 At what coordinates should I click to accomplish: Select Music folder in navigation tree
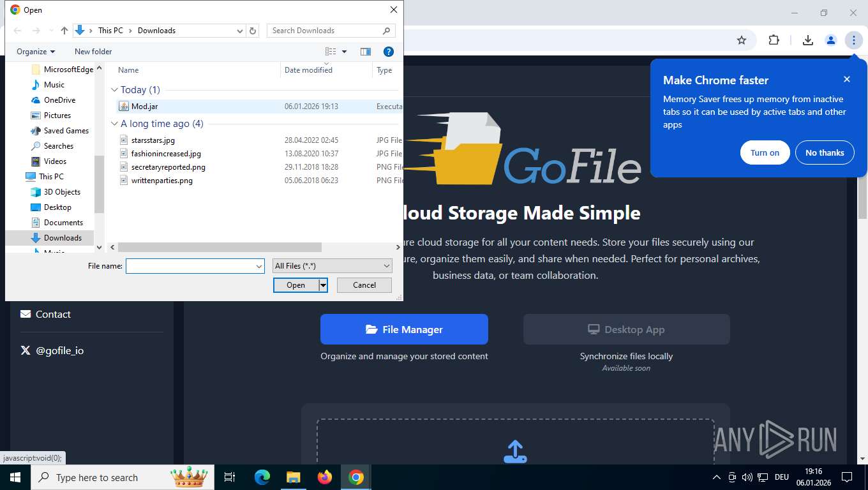click(54, 85)
